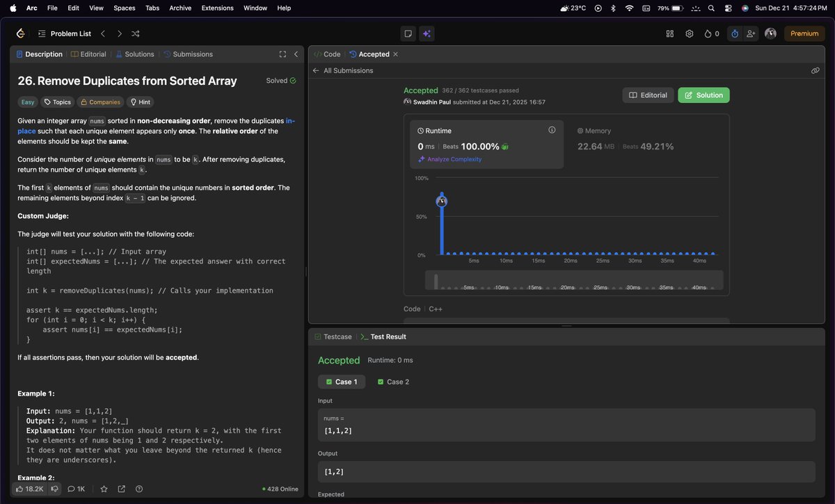Screen dimensions: 835x504
Task: Toggle the timer stopwatch icon
Action: click(x=734, y=33)
